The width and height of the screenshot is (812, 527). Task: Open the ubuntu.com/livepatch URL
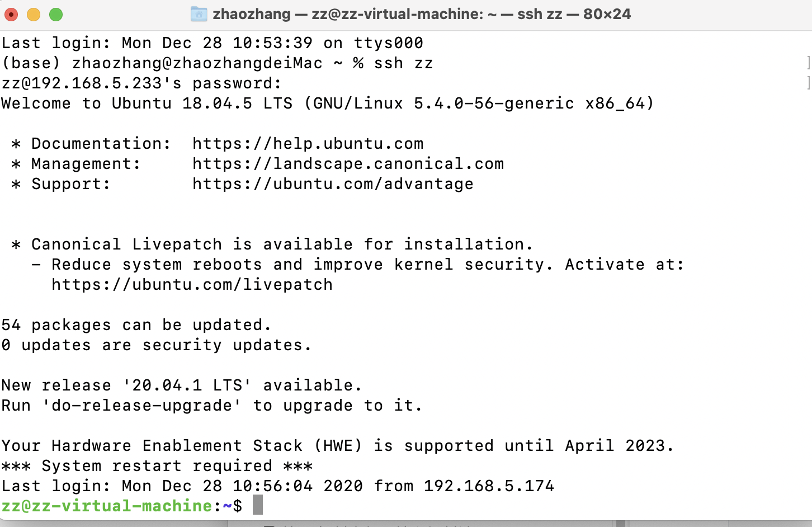192,285
